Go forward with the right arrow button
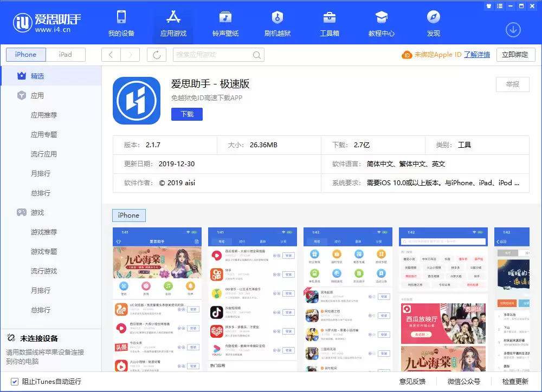The height and width of the screenshot is (392, 542). (x=130, y=55)
